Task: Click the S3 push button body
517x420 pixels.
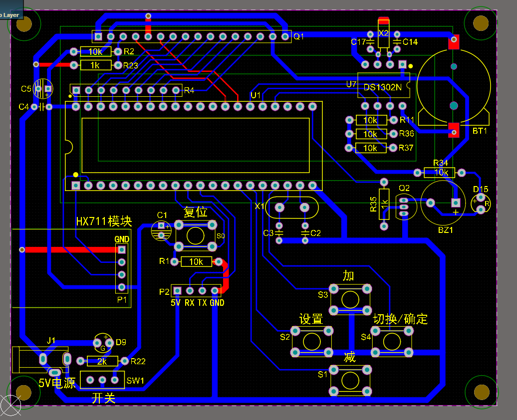Action: coord(350,300)
